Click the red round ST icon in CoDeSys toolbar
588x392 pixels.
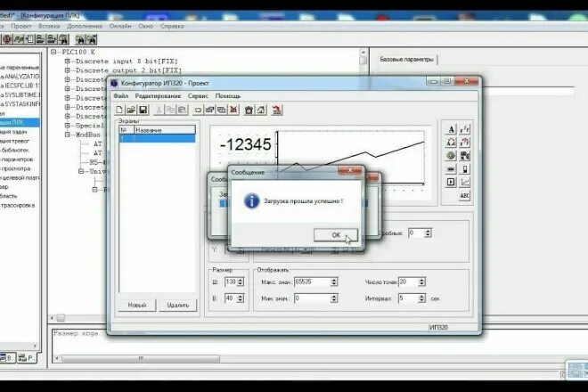tap(7, 39)
